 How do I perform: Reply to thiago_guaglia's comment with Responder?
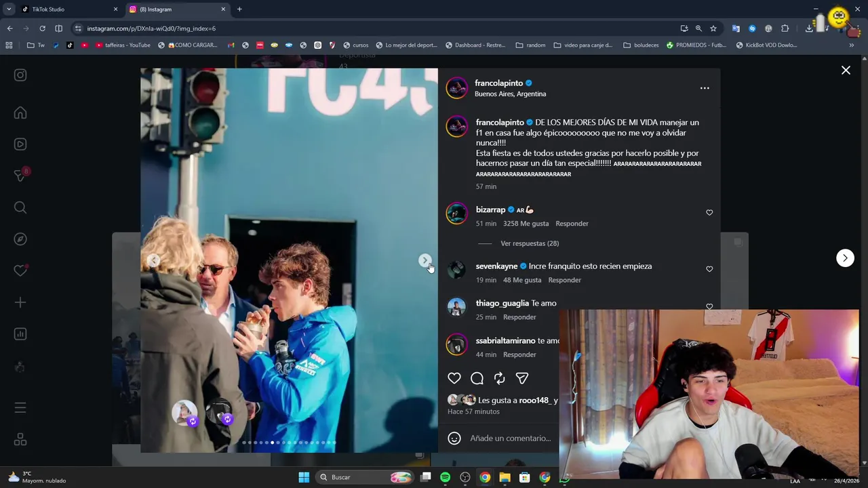pos(519,317)
